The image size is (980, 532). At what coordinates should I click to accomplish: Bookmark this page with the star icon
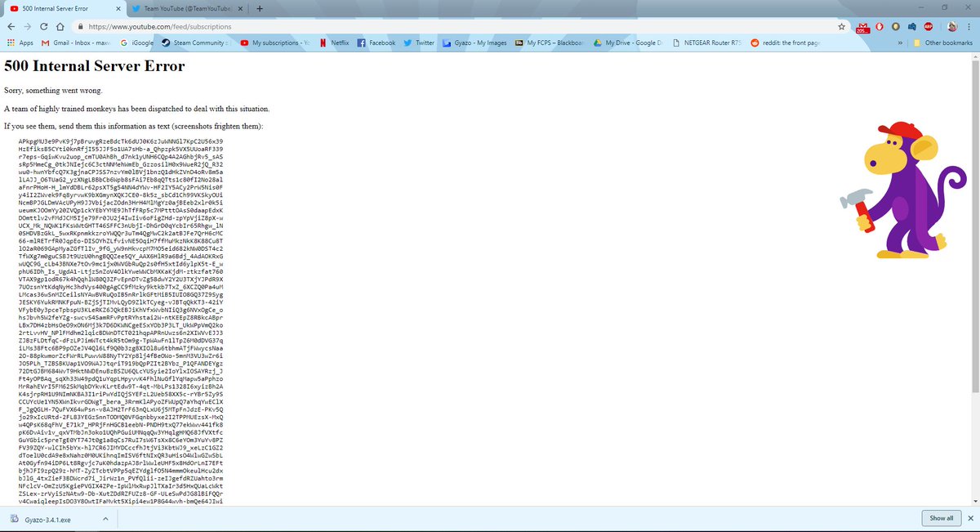[841, 26]
